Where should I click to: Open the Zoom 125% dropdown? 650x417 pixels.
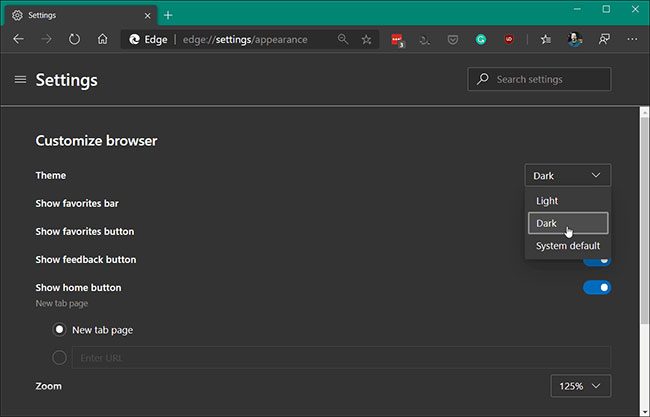580,386
